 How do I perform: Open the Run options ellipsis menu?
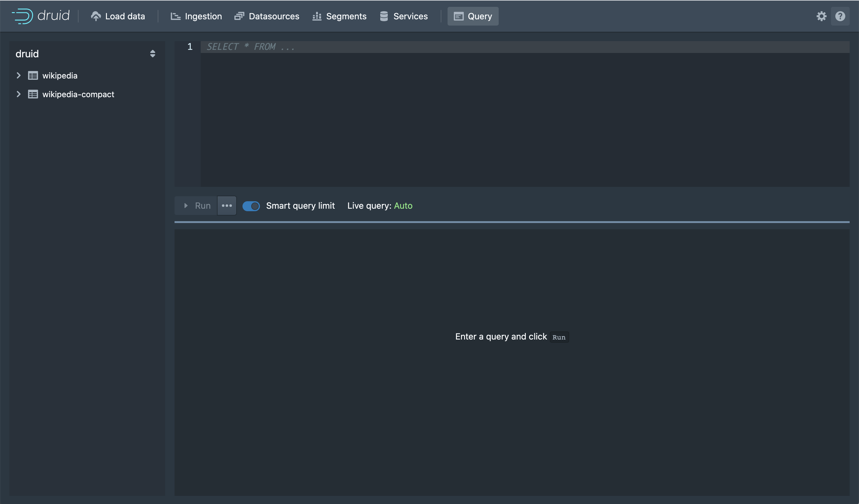point(227,206)
